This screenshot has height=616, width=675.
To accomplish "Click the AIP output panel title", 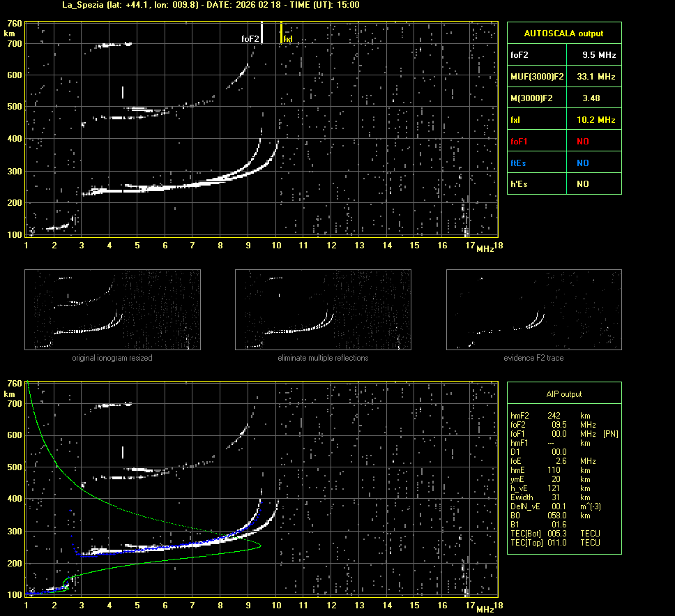I will 563,394.
